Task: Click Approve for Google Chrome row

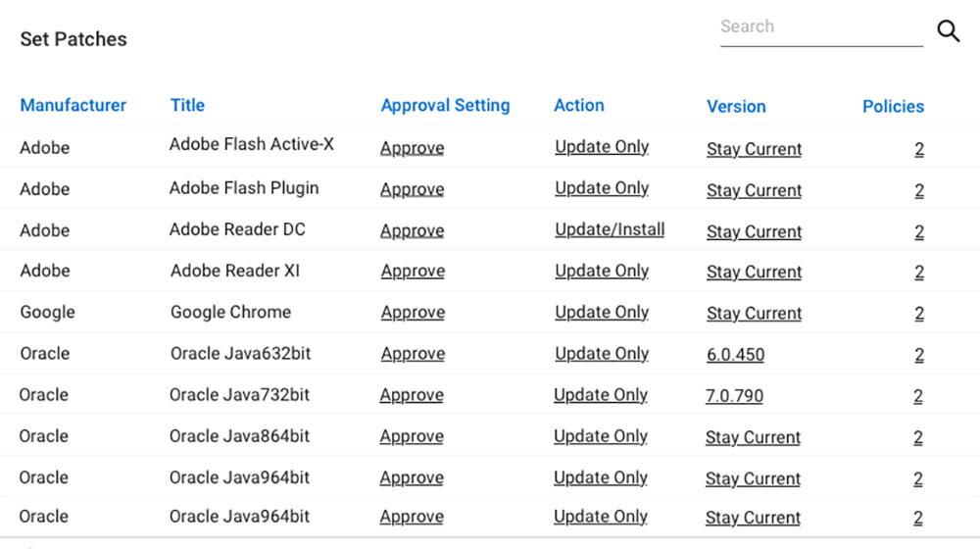Action: point(412,313)
